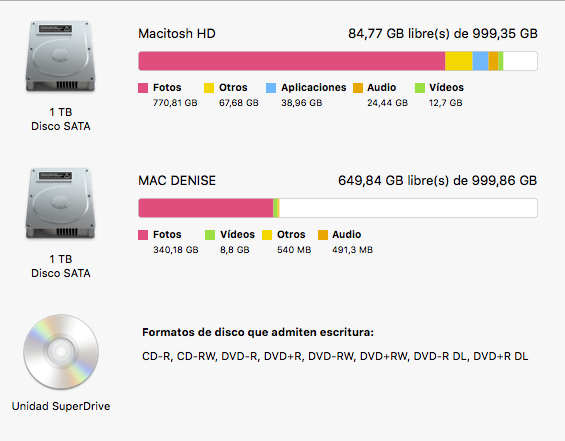Click pink Fotos swatch under Macitosh HD
Viewport: 565px width, 441px height.
[x=143, y=88]
